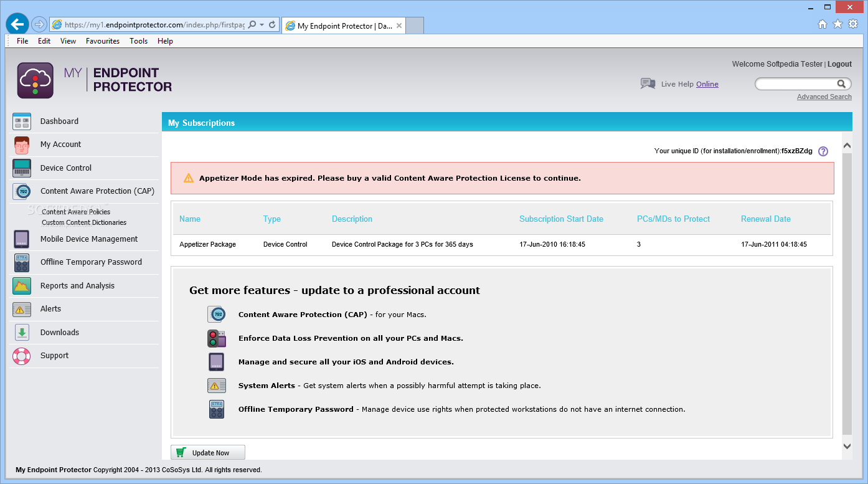The height and width of the screenshot is (484, 868).
Task: Close the My Endpoint Protector browser tab
Action: click(x=399, y=26)
